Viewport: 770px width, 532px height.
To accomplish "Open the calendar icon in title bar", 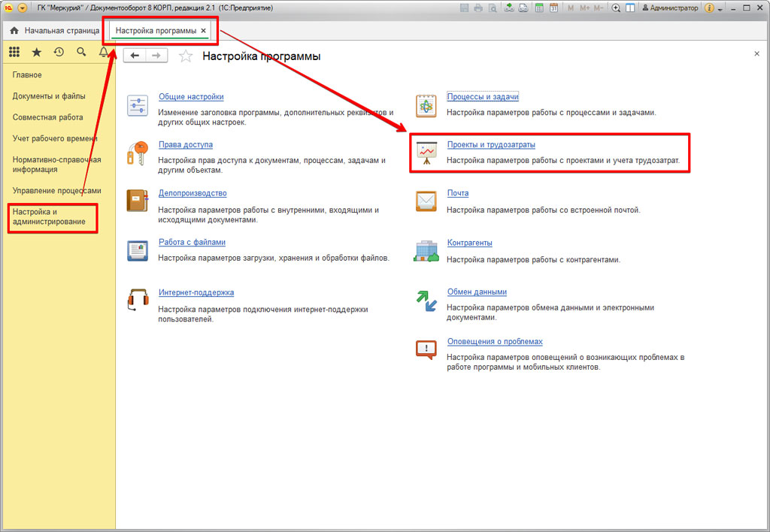I will (x=553, y=8).
